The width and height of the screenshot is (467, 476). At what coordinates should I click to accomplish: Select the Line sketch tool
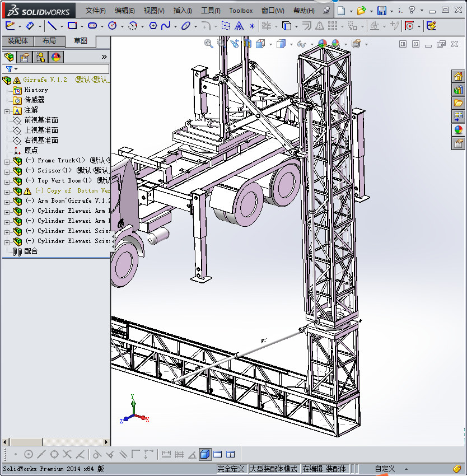52,26
